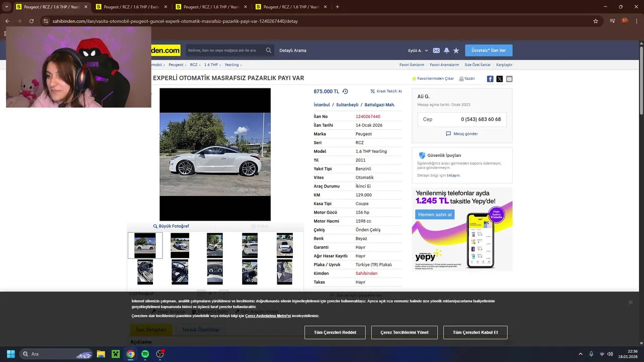The height and width of the screenshot is (362, 644).
Task: Click Ücretsiz İlan Ver button
Action: (x=489, y=50)
